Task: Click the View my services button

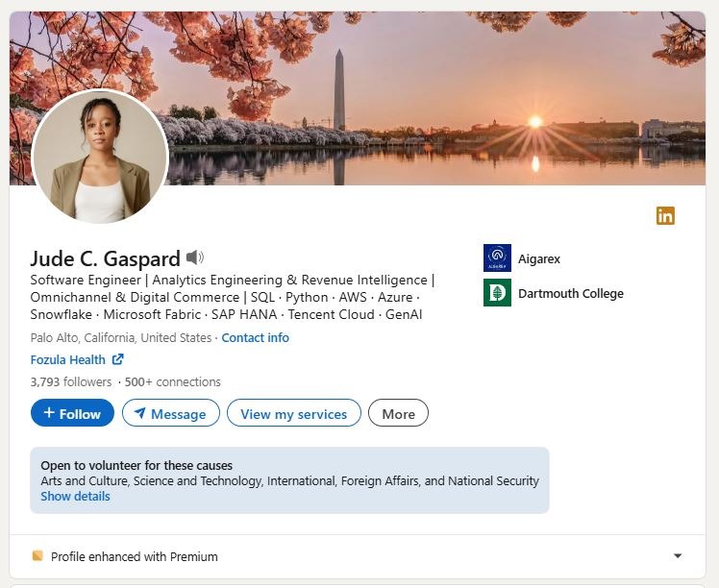Action: pos(293,413)
